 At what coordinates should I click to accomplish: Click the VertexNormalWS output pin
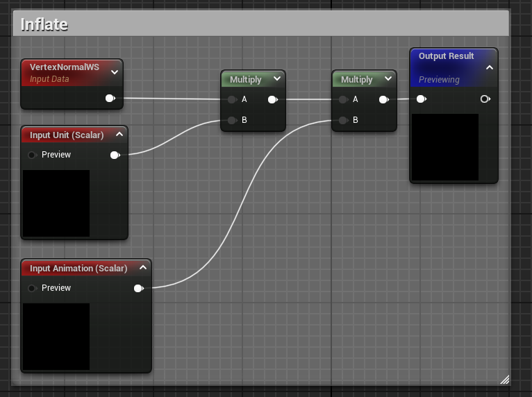110,99
